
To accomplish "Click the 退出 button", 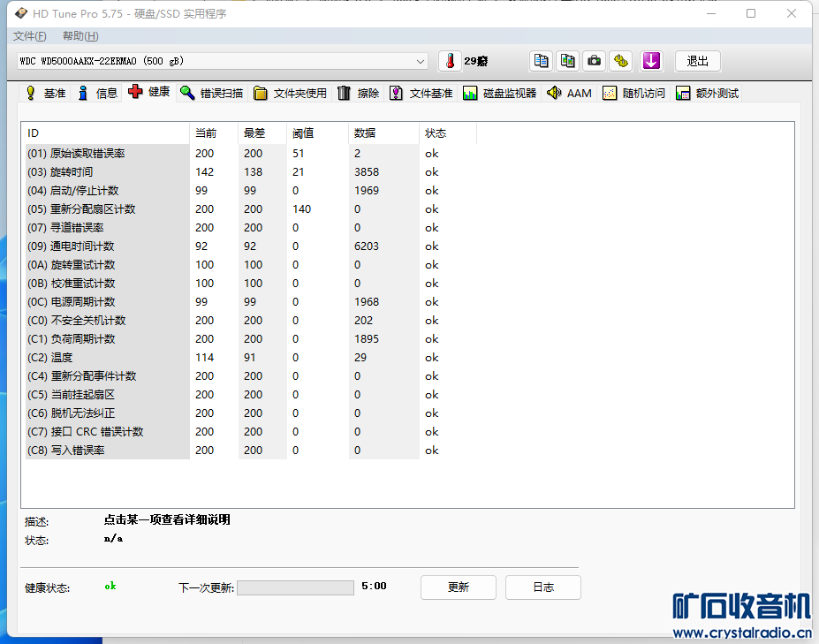I will point(698,61).
